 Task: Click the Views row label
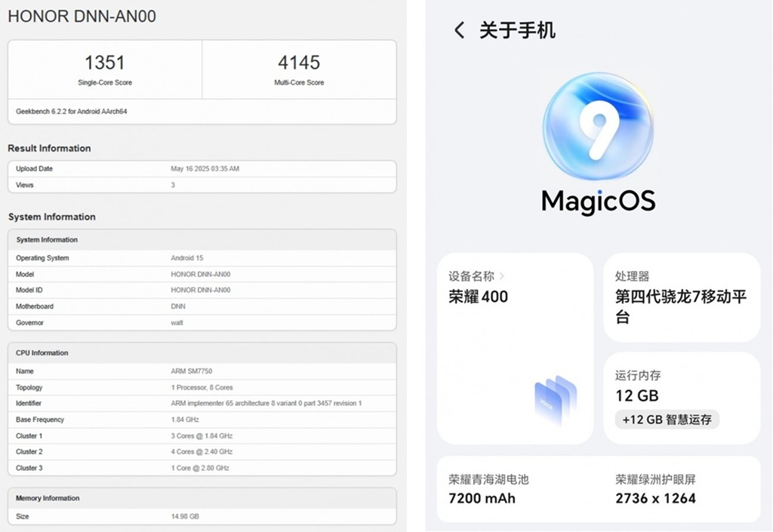(25, 185)
